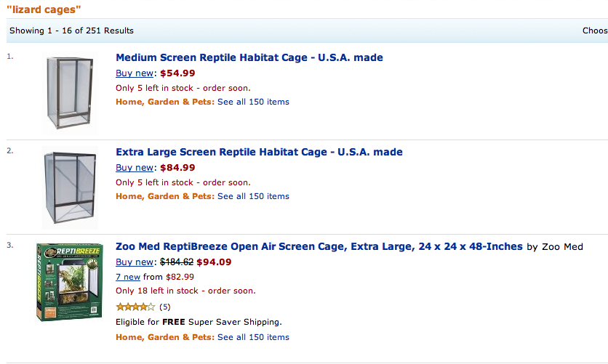Image resolution: width=608 pixels, height=364 pixels.
Task: Open Zoo Med ReptiBreeze Open Air Screen Cage title
Action: point(319,247)
